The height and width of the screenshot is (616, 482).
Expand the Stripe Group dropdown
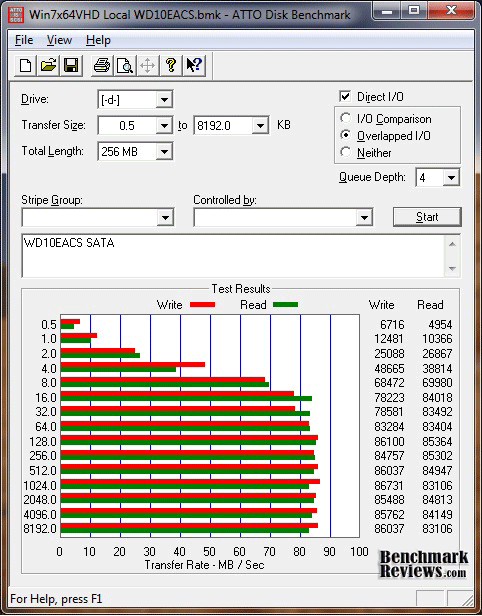click(165, 217)
